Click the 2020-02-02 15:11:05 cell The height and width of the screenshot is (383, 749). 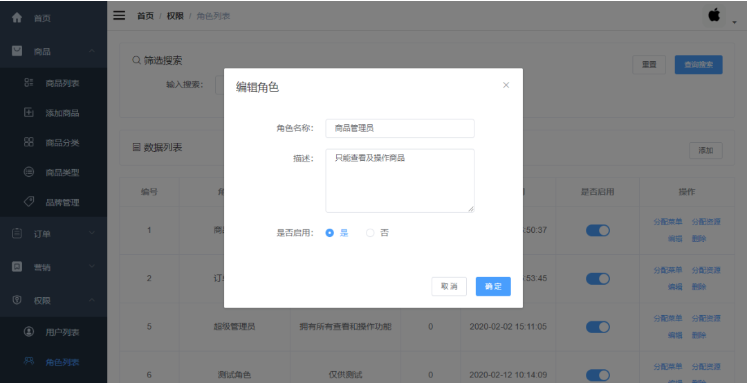508,327
